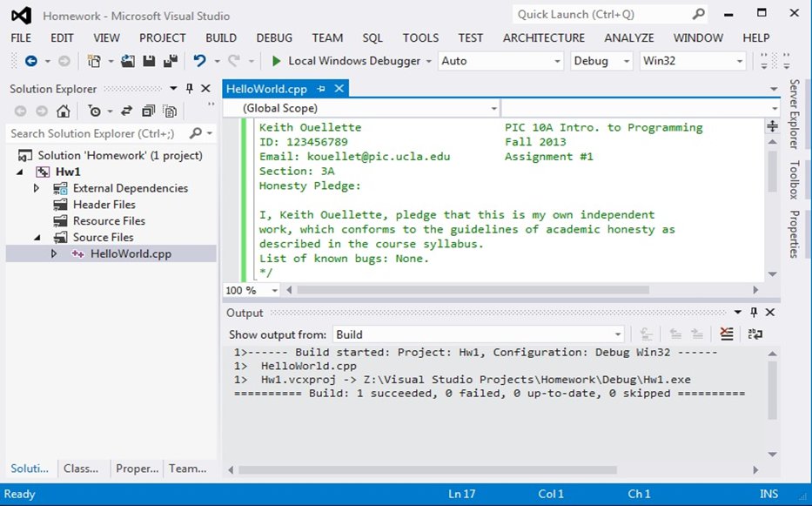Expand the HelloWorld.cpp tree node arrow
This screenshot has height=506, width=812.
pos(54,253)
